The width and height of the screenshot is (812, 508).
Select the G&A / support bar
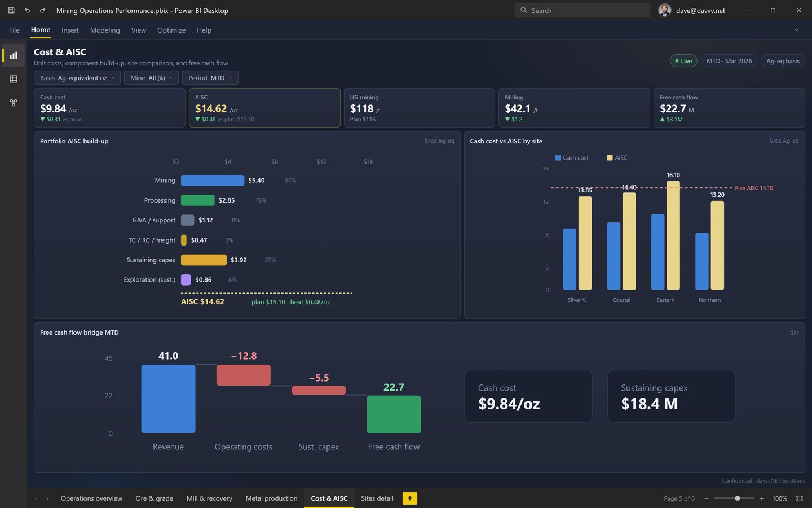[188, 220]
